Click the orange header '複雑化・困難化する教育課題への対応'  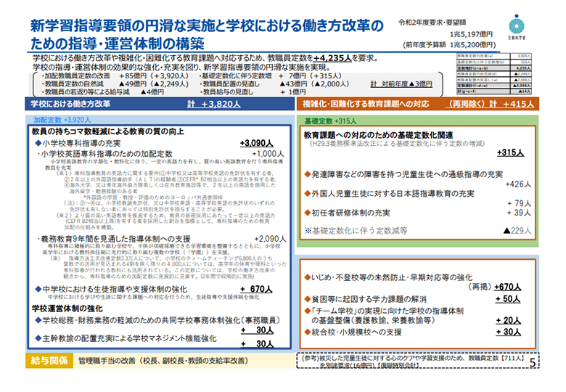[366, 104]
